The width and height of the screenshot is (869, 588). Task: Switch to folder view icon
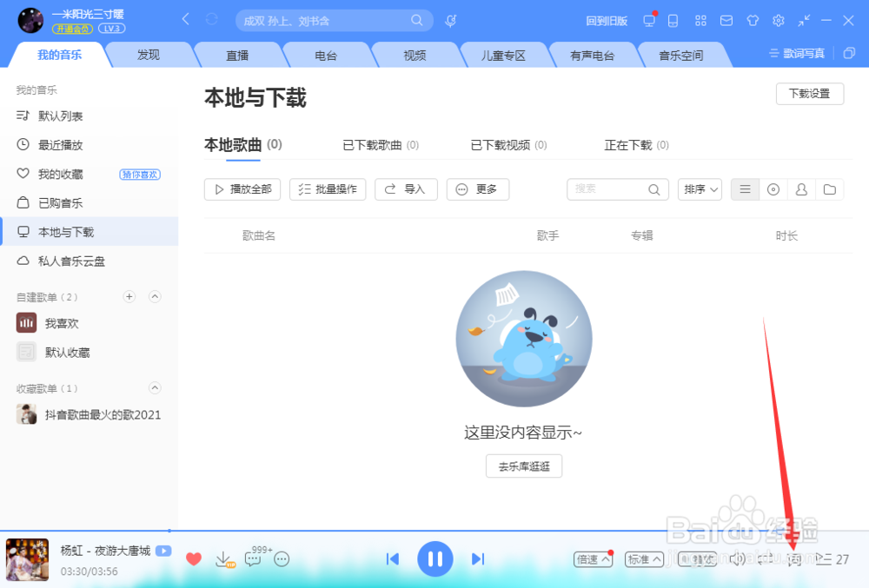click(x=830, y=189)
